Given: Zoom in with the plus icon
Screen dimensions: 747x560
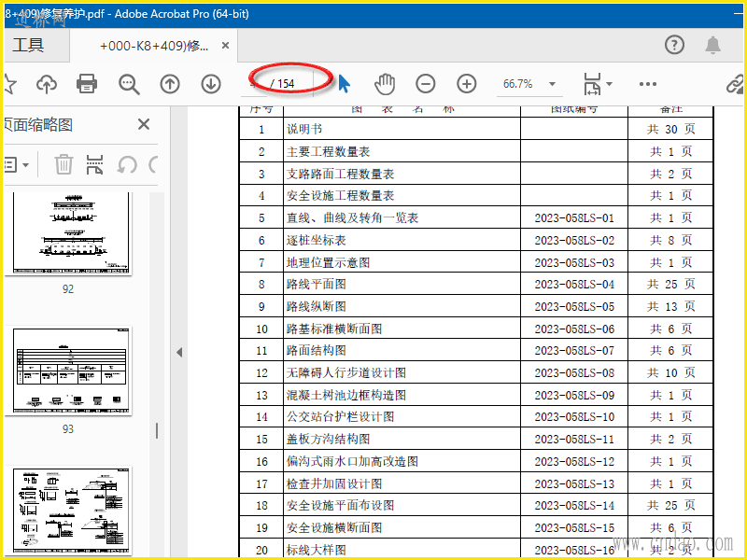Looking at the screenshot, I should (466, 84).
